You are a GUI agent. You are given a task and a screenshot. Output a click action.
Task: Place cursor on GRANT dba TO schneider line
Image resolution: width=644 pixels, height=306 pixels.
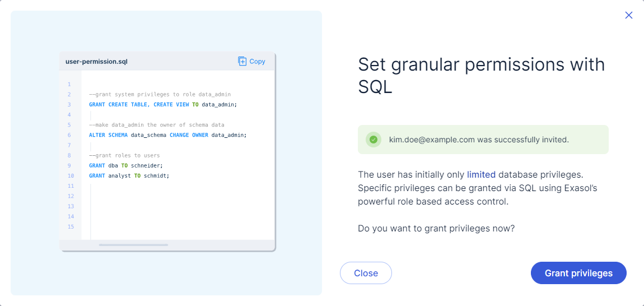click(x=125, y=165)
